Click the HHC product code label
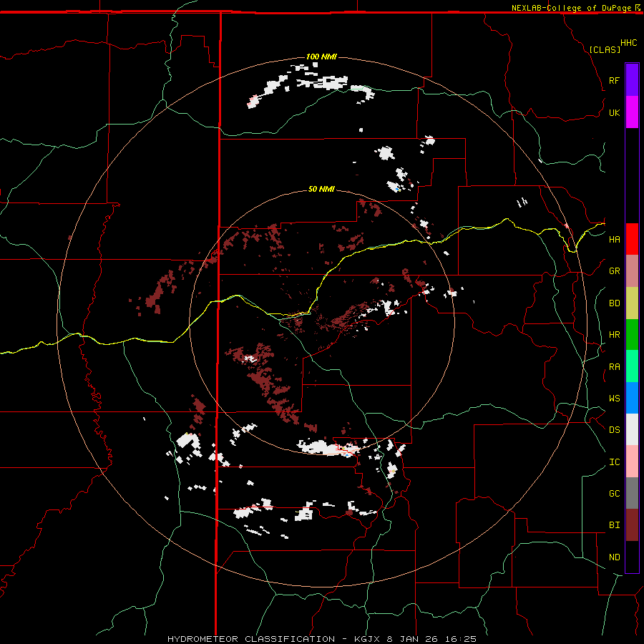The height and width of the screenshot is (644, 644). pyautogui.click(x=628, y=43)
